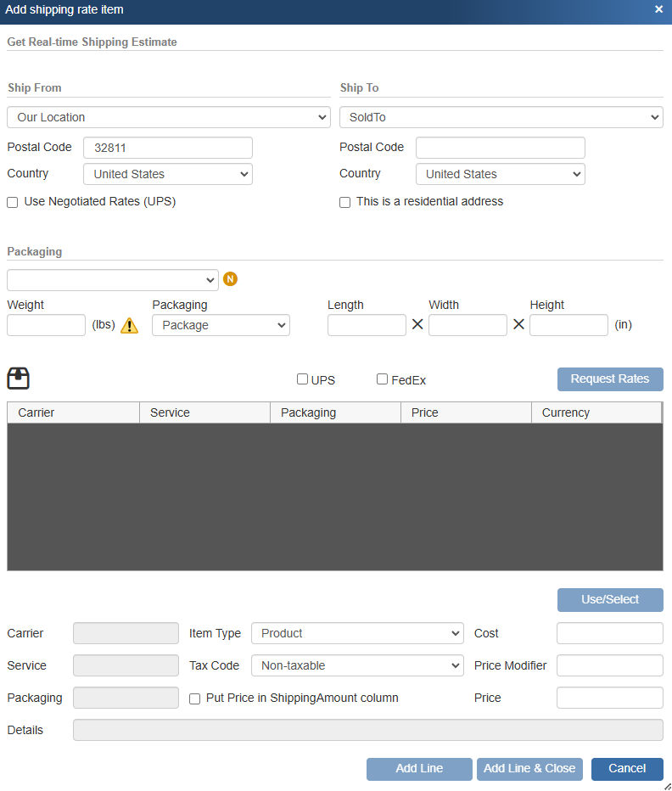The width and height of the screenshot is (672, 791).
Task: Tick the UPS carrier checkbox
Action: click(x=302, y=379)
